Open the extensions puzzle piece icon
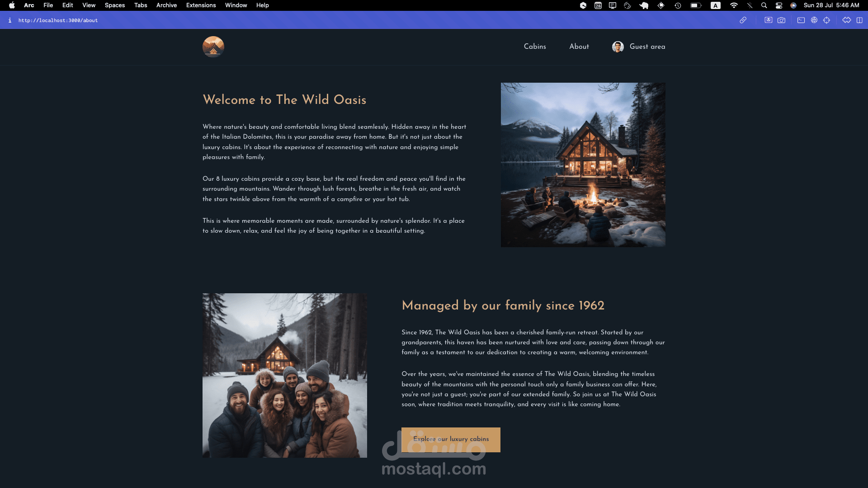Viewport: 868px width, 488px height. tap(847, 20)
